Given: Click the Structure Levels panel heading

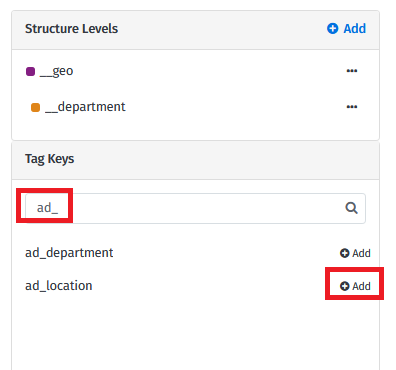Looking at the screenshot, I should (71, 29).
